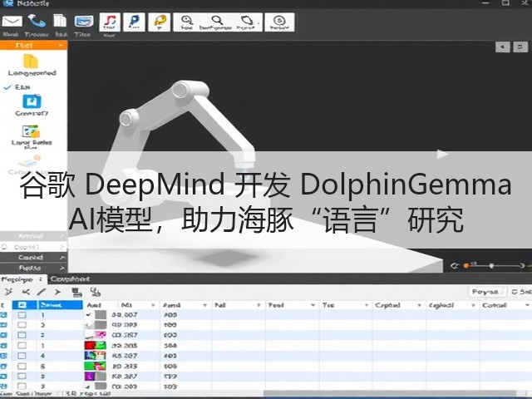
Task: Click the yellow-orange looped tool icon
Action: [x=159, y=22]
